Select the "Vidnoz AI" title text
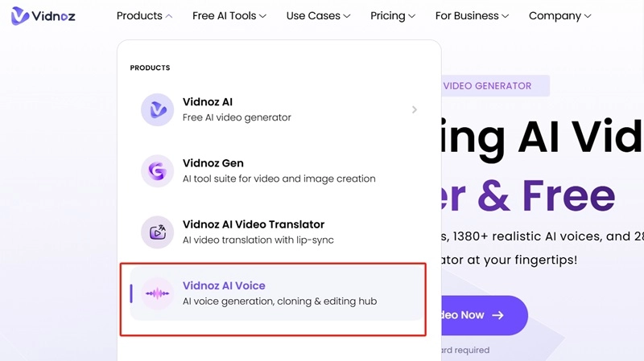This screenshot has height=361, width=644. [208, 102]
